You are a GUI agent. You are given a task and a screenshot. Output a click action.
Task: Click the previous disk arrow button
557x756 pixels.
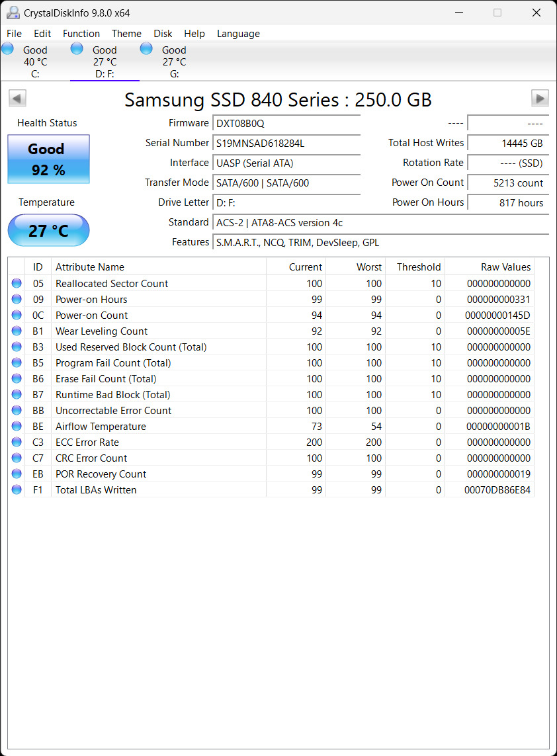coord(17,99)
